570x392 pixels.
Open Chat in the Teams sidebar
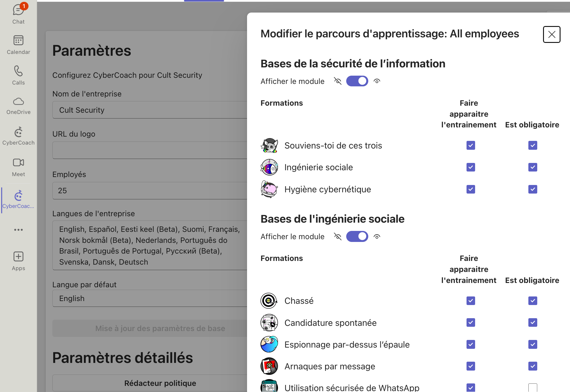coord(18,14)
